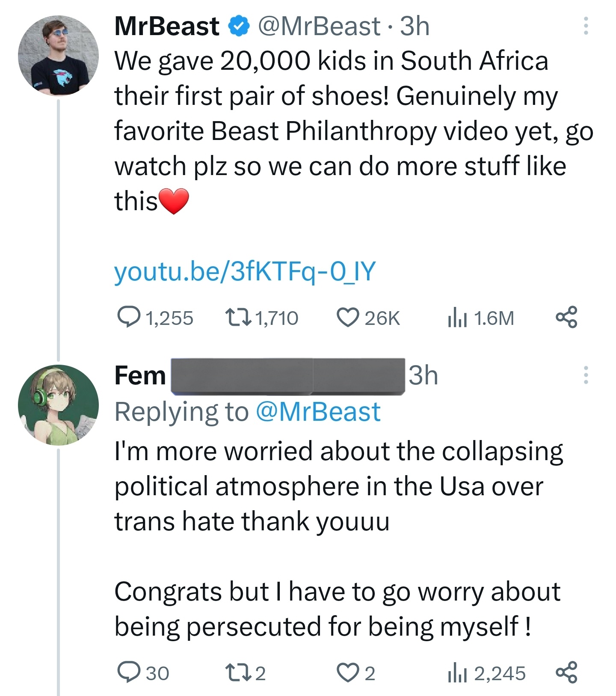
Task: Open more options on Fem's reply
Action: point(586,375)
